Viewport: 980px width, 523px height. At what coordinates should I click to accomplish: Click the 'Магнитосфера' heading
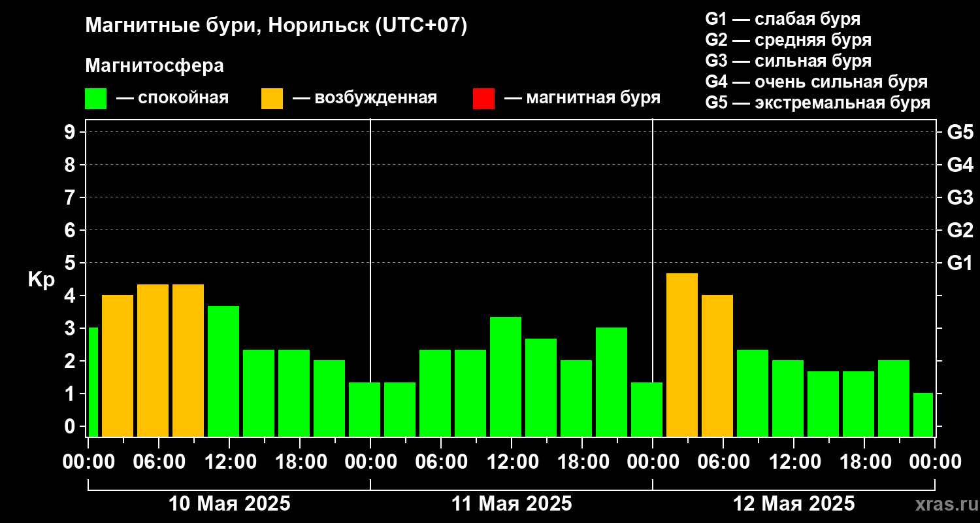[154, 66]
